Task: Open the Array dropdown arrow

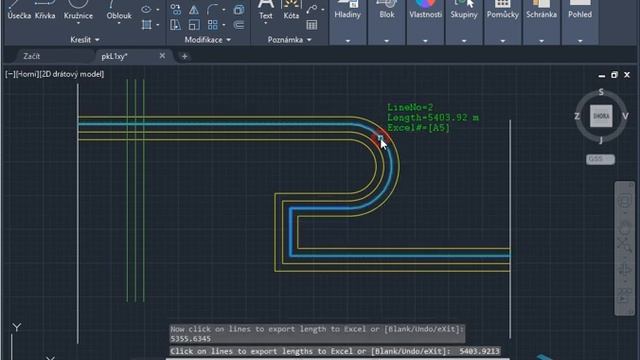Action: point(224,25)
